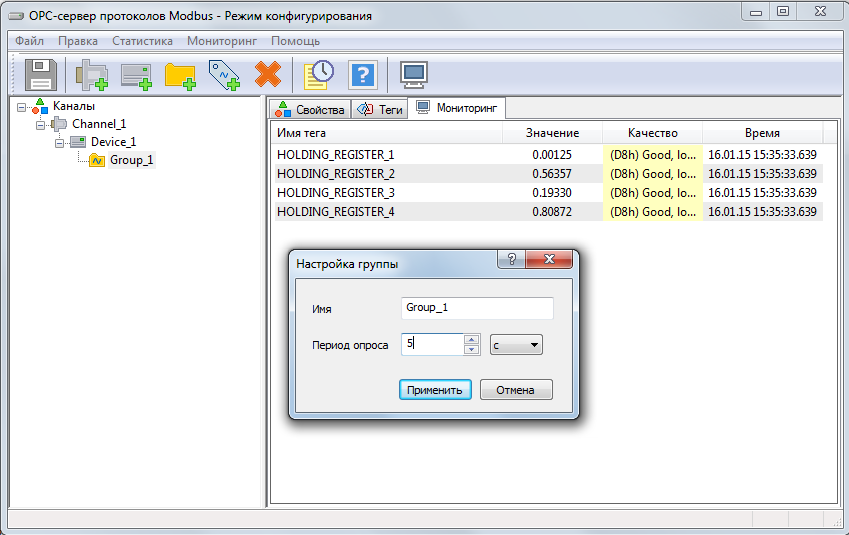This screenshot has height=535, width=849.
Task: Select the HOLDING_REGISTER_2 row name
Action: pyautogui.click(x=336, y=174)
